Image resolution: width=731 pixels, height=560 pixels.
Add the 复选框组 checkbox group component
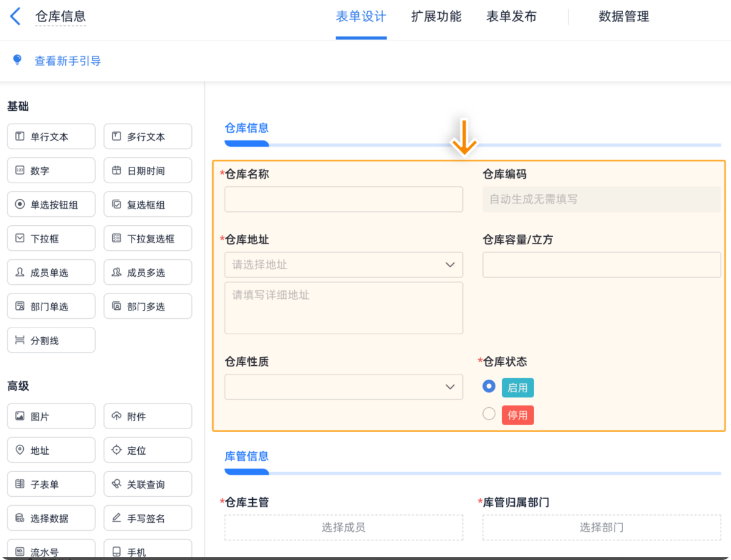pos(147,205)
